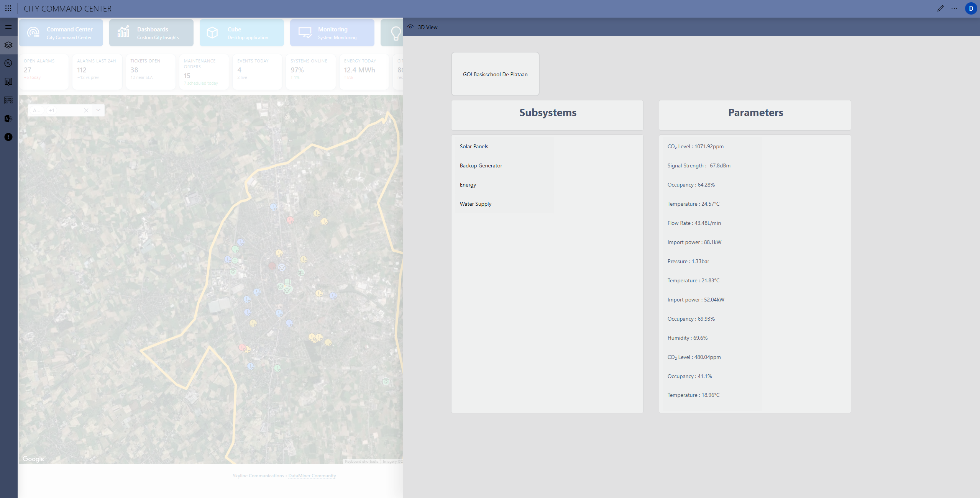Expand the map filter dropdown arrow
Image resolution: width=980 pixels, height=498 pixels.
98,110
